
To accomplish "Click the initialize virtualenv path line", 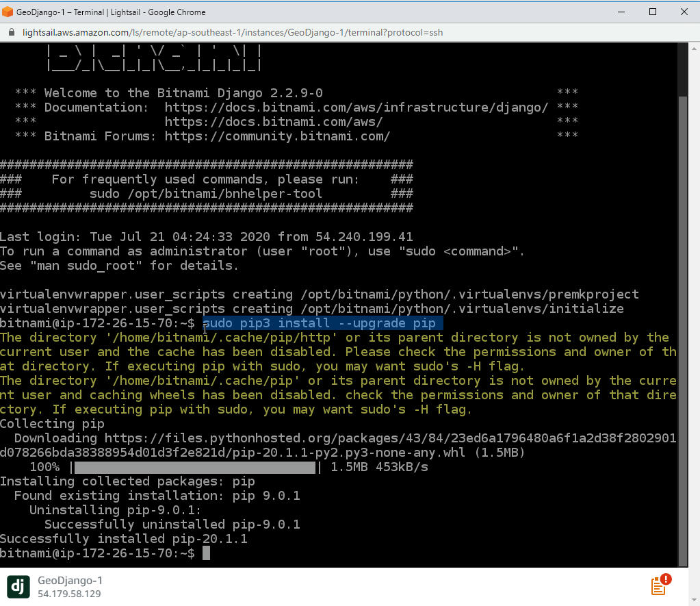I will (x=311, y=309).
